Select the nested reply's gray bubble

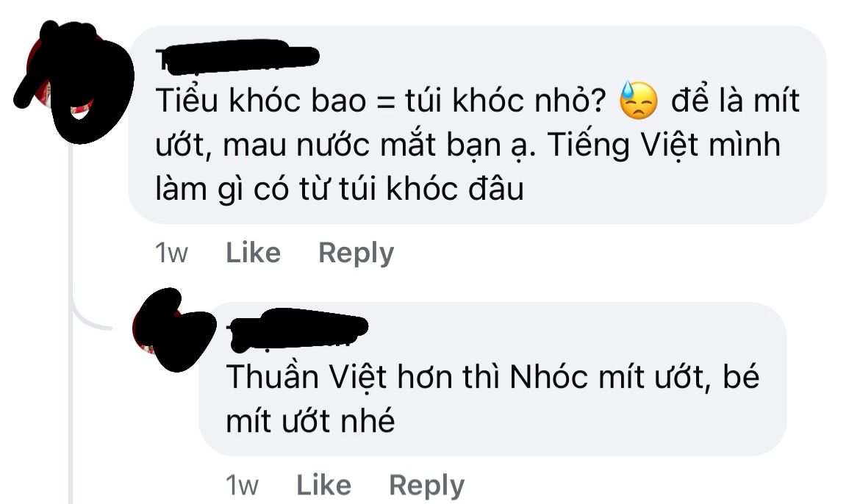[492, 379]
